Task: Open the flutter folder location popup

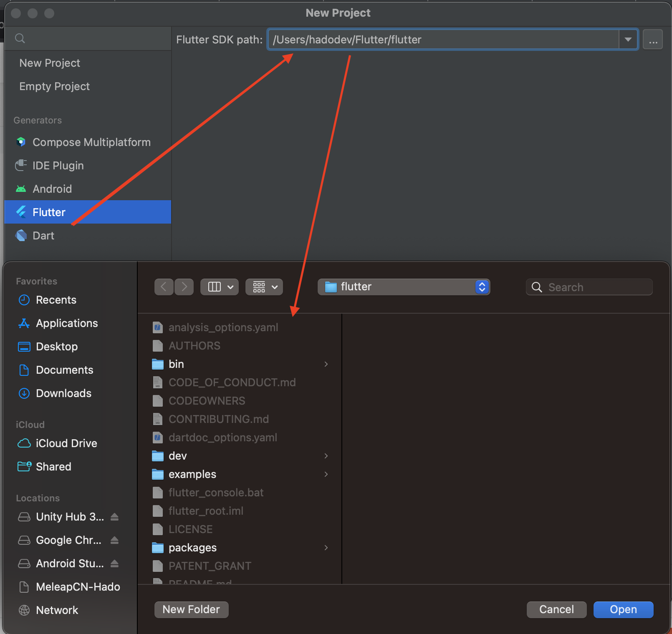Action: click(x=404, y=287)
